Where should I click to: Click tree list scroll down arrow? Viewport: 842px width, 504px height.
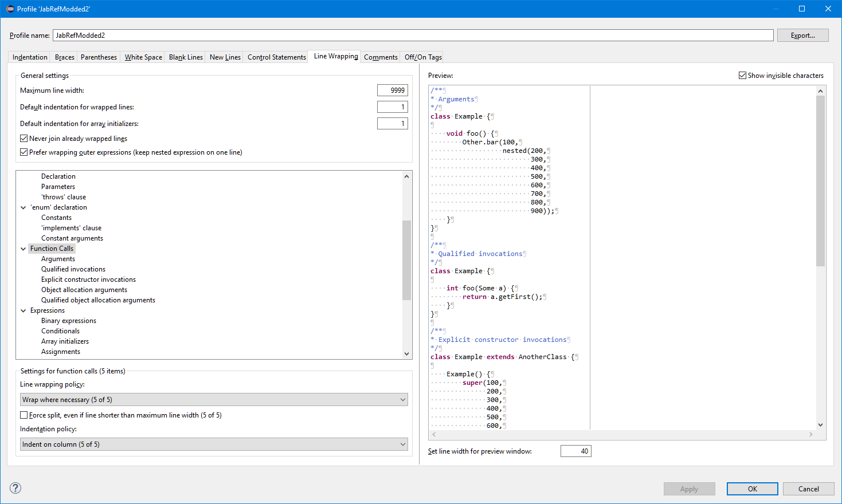[x=407, y=354]
